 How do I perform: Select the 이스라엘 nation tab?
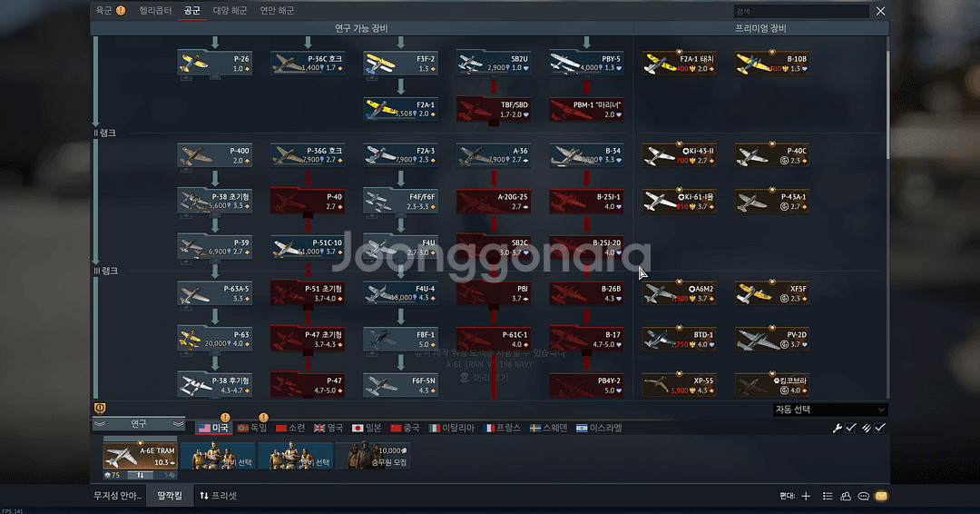(x=600, y=428)
